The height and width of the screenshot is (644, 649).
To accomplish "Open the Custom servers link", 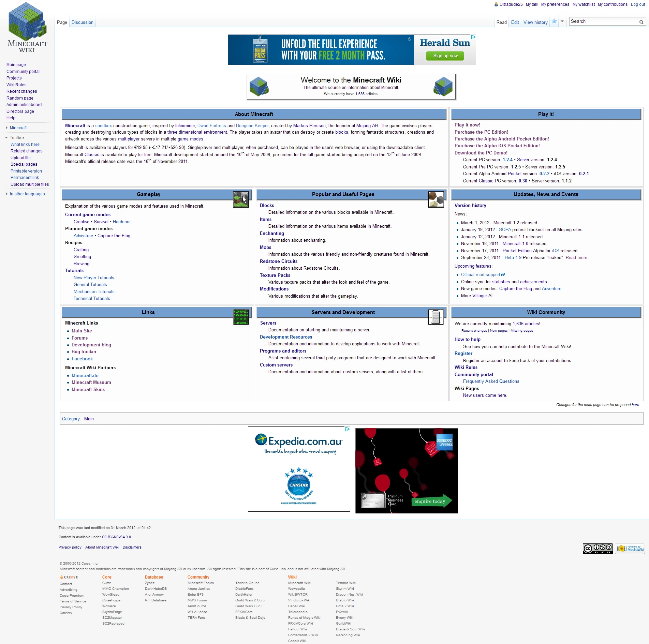I will click(x=276, y=365).
